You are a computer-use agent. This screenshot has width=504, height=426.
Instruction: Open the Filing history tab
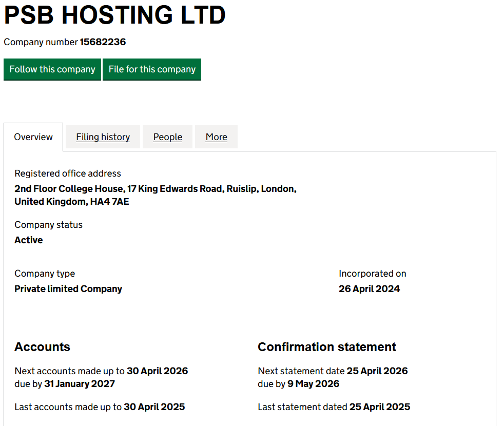(103, 137)
